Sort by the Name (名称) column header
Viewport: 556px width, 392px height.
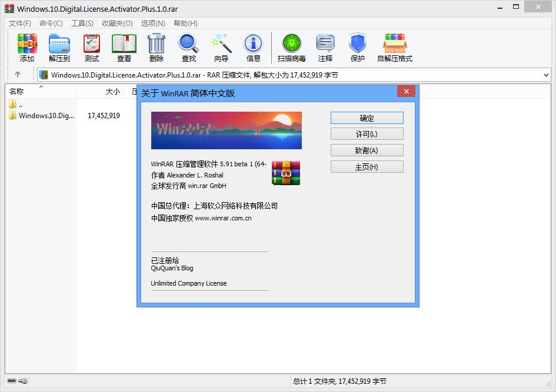pyautogui.click(x=41, y=91)
